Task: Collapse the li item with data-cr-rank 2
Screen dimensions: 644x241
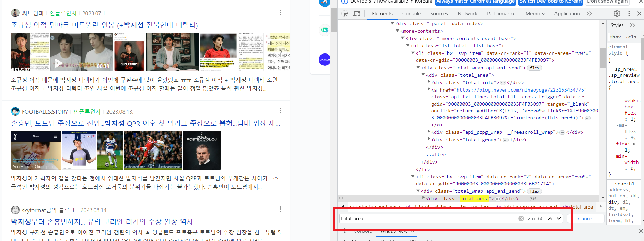Action: 413,177
